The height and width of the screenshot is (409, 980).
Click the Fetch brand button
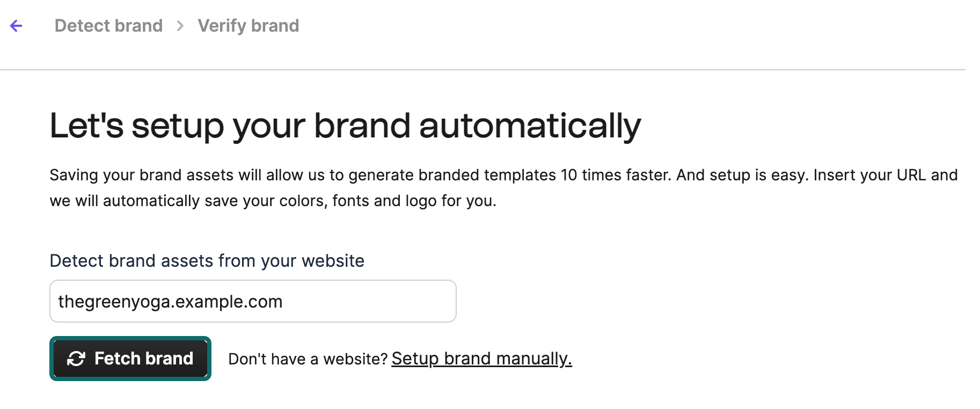[130, 359]
